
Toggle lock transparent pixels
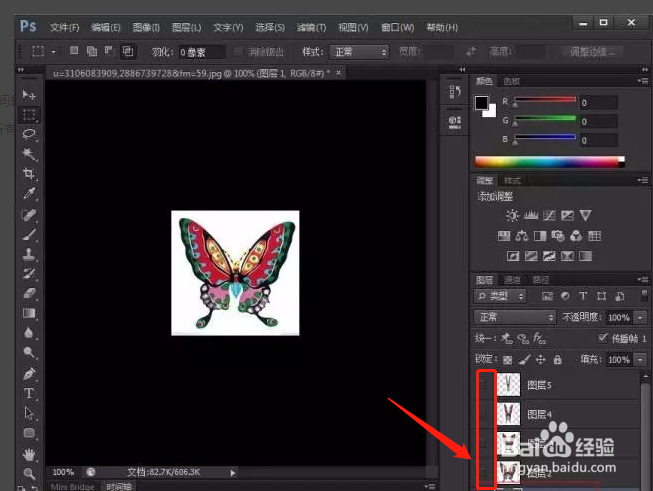click(507, 359)
